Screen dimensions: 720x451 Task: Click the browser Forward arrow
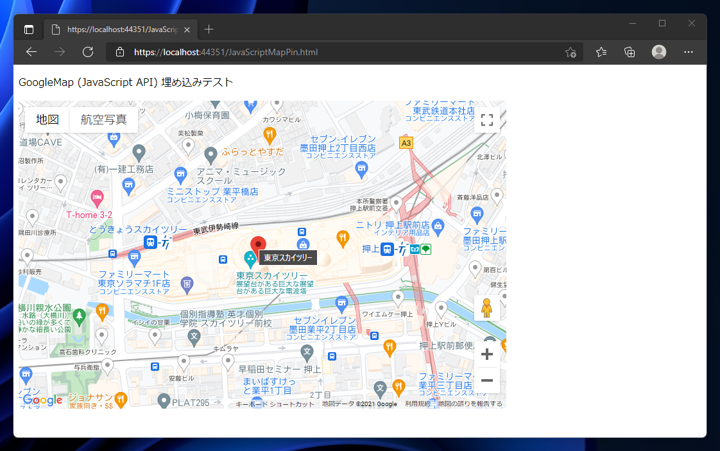60,52
